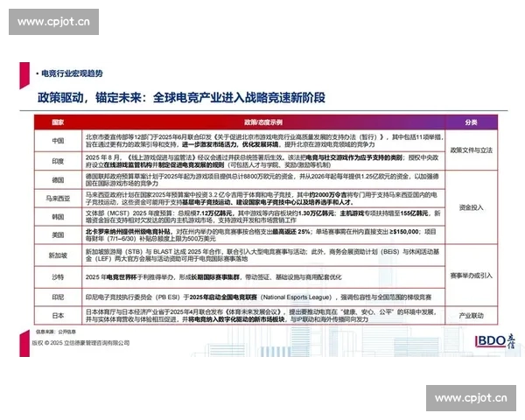Select the 韩国 country cell
Screen dimensions: 525x420
58,217
